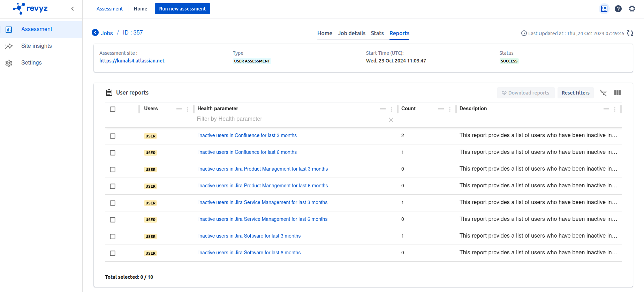Open the top-right settings gear icon
Screen dimensions: 644x292
[x=632, y=9]
